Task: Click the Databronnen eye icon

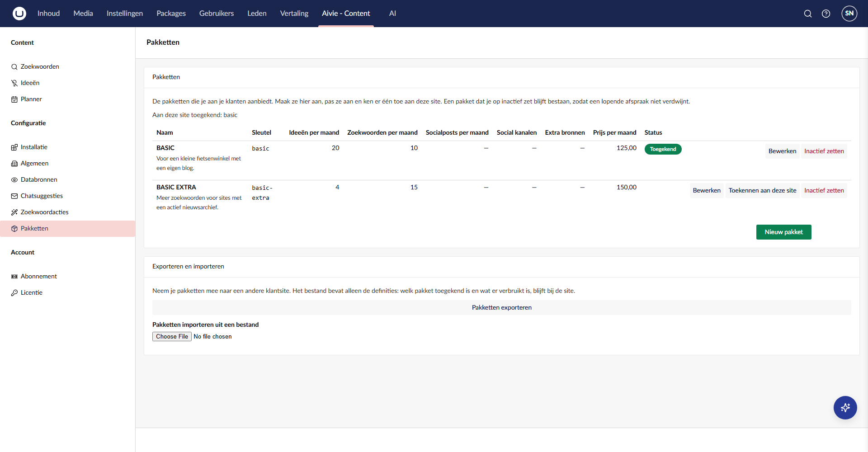Action: pos(14,180)
